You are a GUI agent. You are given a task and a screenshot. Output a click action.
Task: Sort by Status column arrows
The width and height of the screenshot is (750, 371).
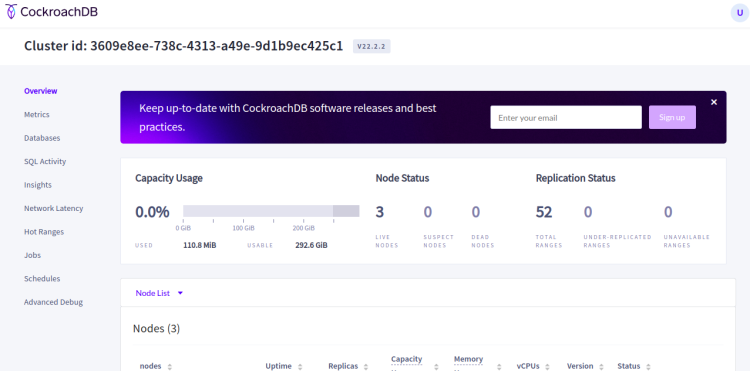[x=648, y=367]
